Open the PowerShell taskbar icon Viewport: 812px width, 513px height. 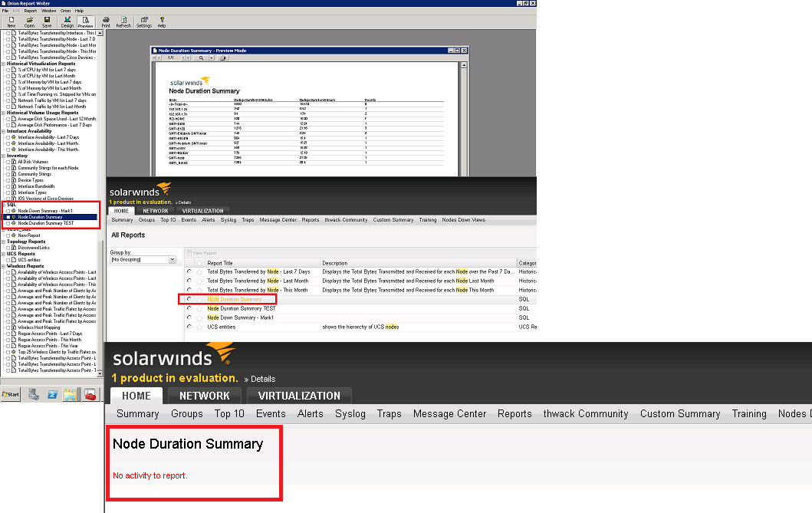(x=52, y=394)
